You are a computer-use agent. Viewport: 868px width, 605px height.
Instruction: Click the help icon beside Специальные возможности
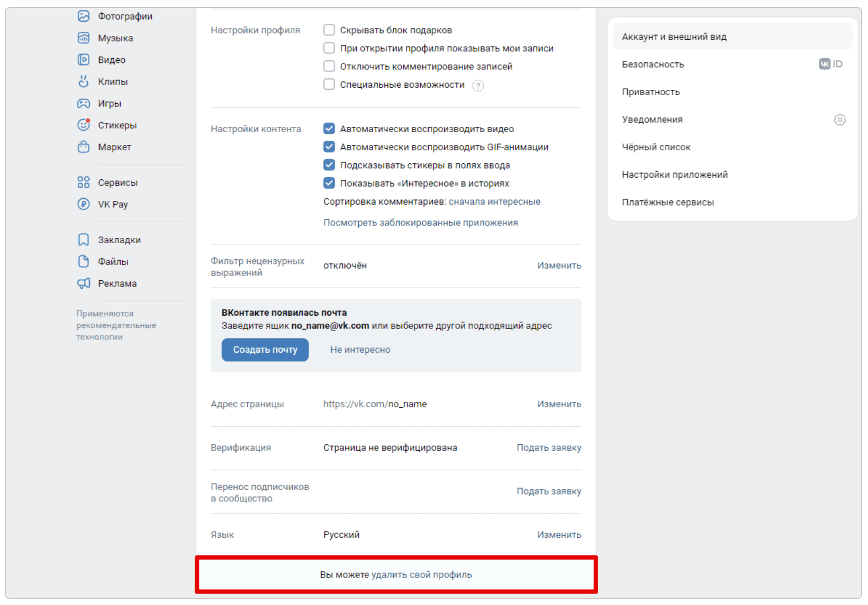click(x=478, y=85)
